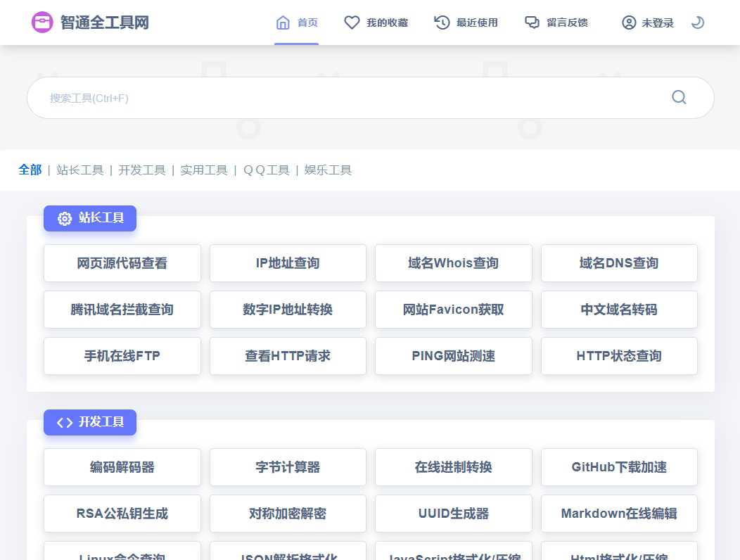Open the IP地址查询 tool

pos(288,262)
